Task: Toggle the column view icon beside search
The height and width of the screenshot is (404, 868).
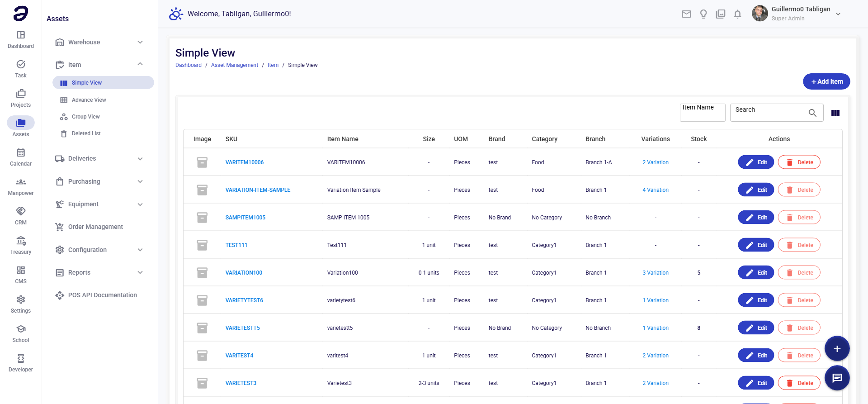Action: [835, 113]
